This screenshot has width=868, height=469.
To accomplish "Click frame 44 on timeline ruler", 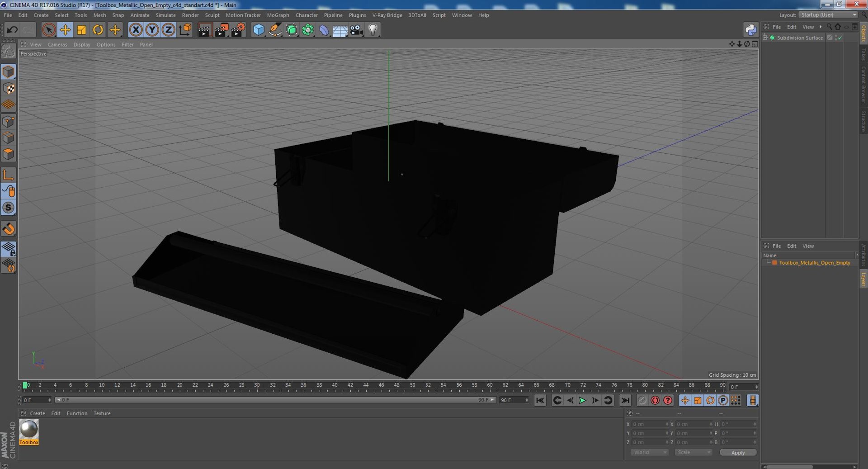I will (x=366, y=386).
